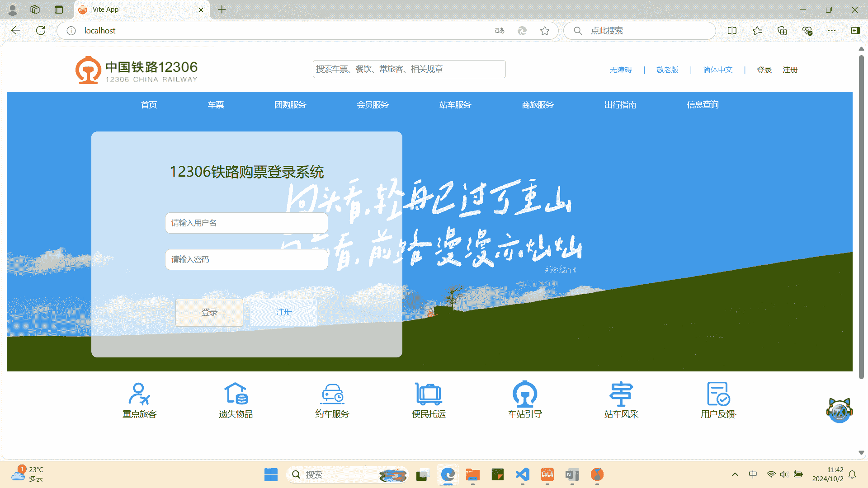Open the 信息查询 navigation menu
Image resolution: width=868 pixels, height=488 pixels.
[703, 105]
